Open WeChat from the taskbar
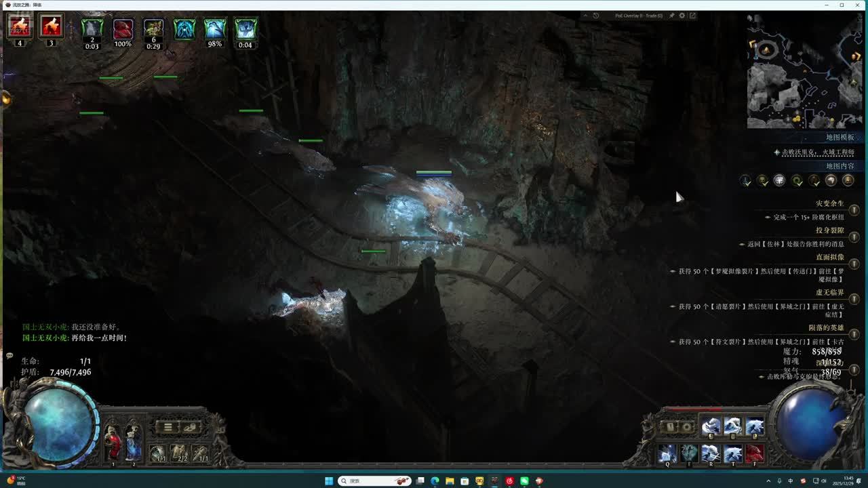The width and height of the screenshot is (868, 488). [525, 481]
